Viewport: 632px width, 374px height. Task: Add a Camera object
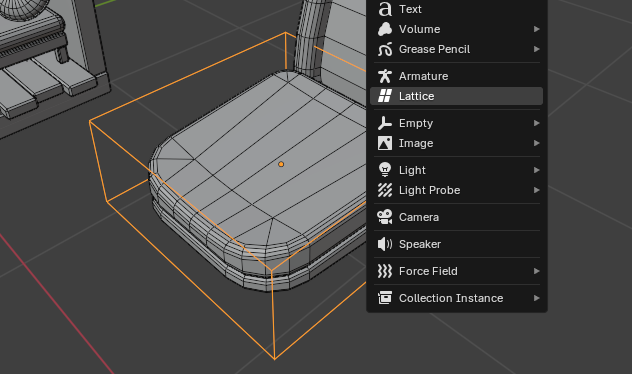(456, 217)
